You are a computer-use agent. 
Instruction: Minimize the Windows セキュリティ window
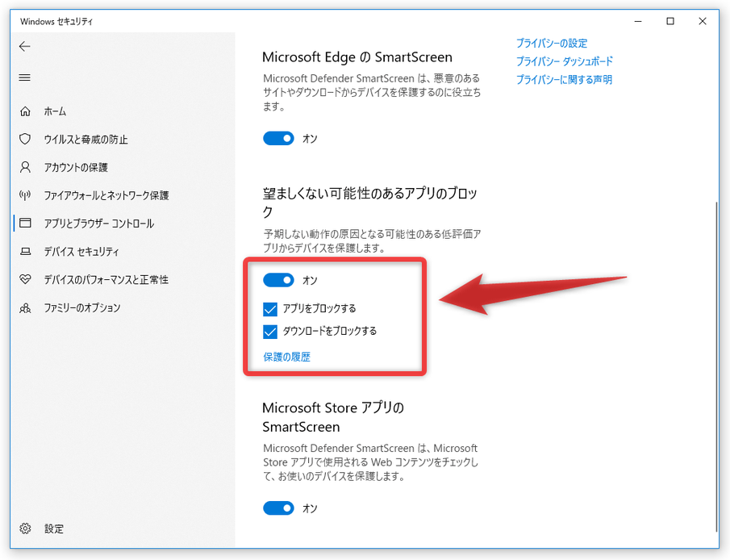[x=638, y=21]
